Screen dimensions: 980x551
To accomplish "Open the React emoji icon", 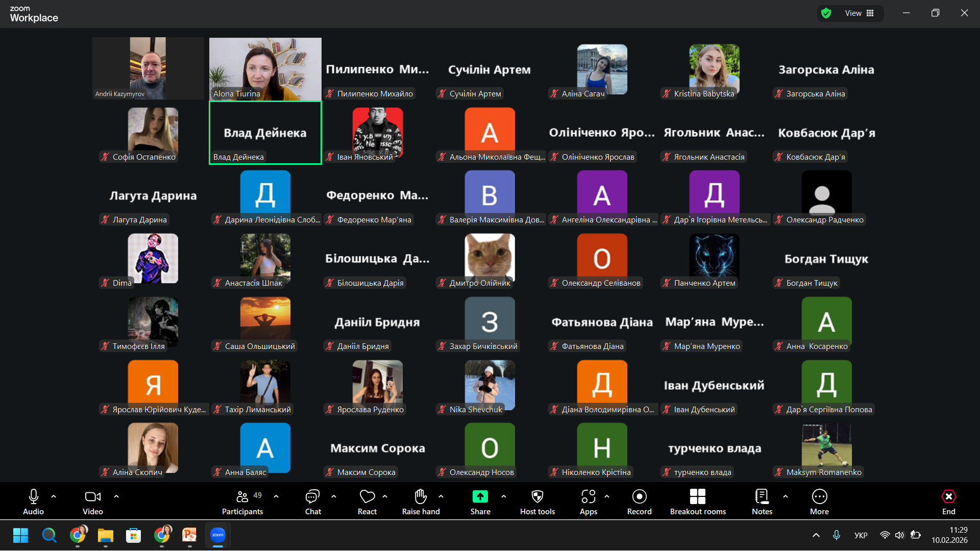I will [x=367, y=496].
